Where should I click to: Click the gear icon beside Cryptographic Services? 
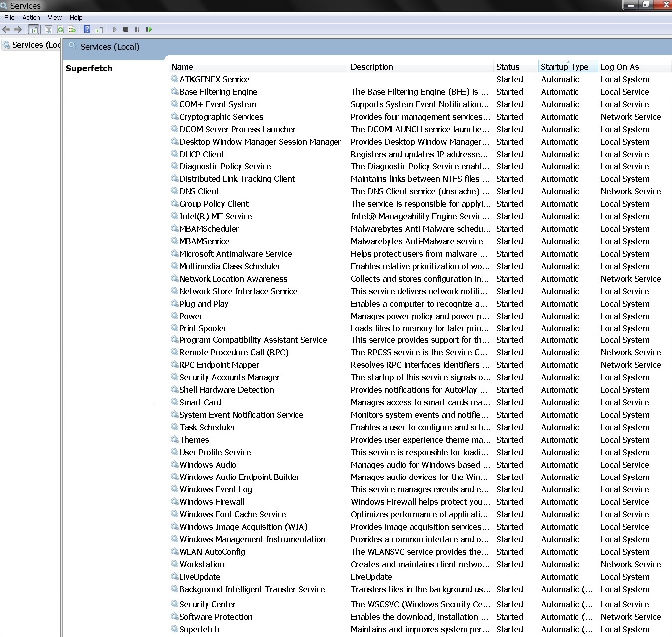click(175, 116)
